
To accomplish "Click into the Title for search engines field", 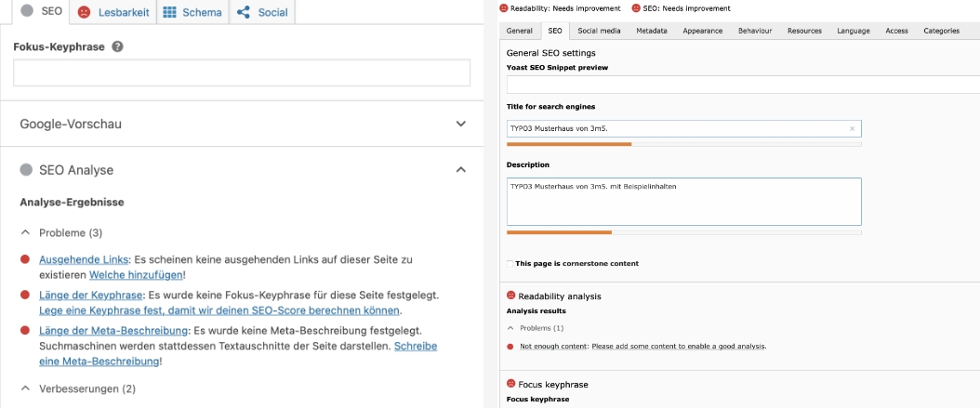I will click(683, 128).
